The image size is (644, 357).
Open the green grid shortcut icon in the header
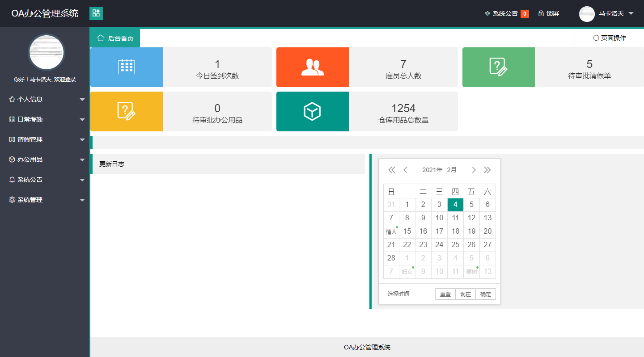coord(96,13)
